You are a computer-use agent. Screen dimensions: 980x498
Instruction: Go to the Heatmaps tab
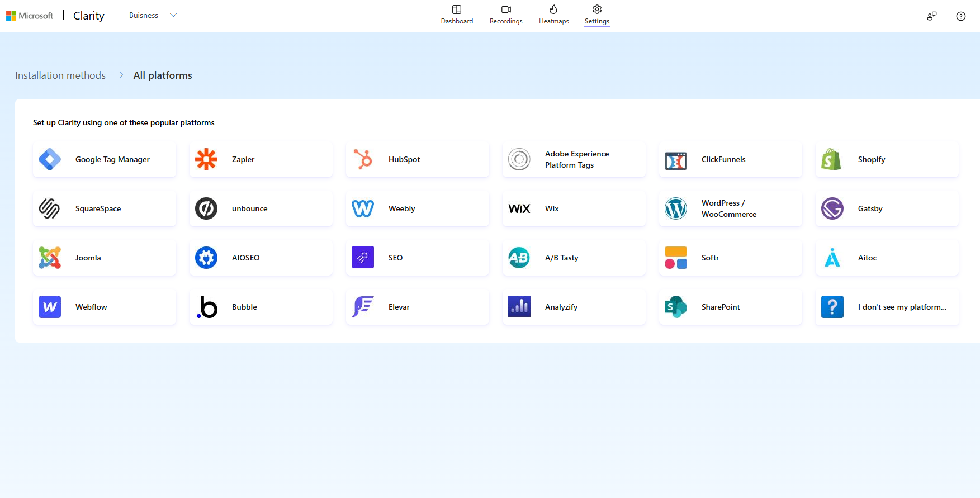553,15
